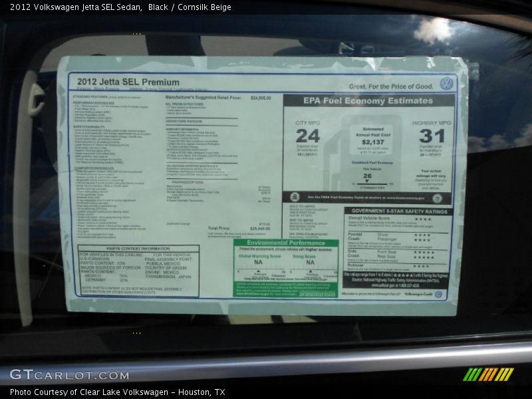
Task: Click the Photo Courtesy of Clear Lake Volkswagen caption
Action: [117, 392]
